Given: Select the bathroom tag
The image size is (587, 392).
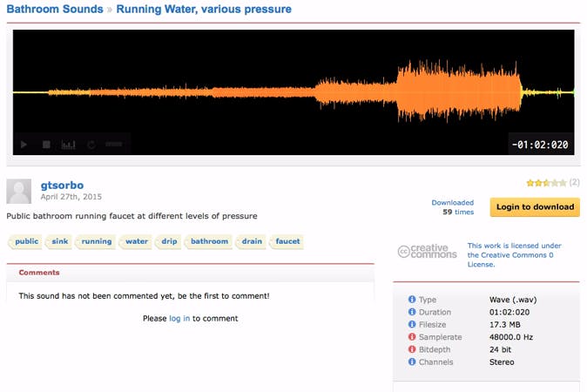Looking at the screenshot, I should click(x=209, y=241).
